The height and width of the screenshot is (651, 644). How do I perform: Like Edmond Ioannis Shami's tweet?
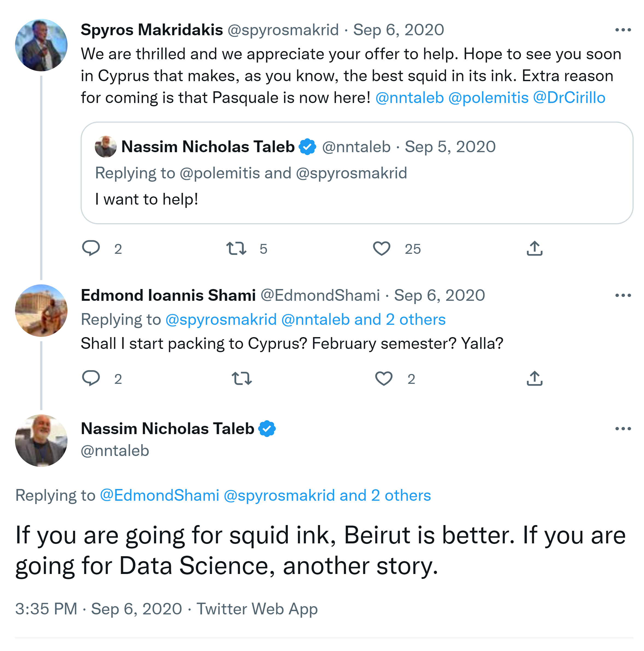384,378
